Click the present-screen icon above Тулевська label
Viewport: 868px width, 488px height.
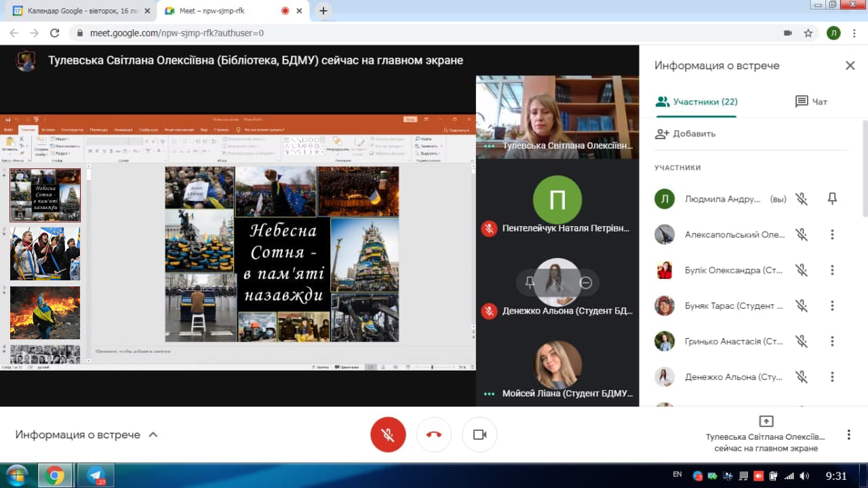coord(766,421)
